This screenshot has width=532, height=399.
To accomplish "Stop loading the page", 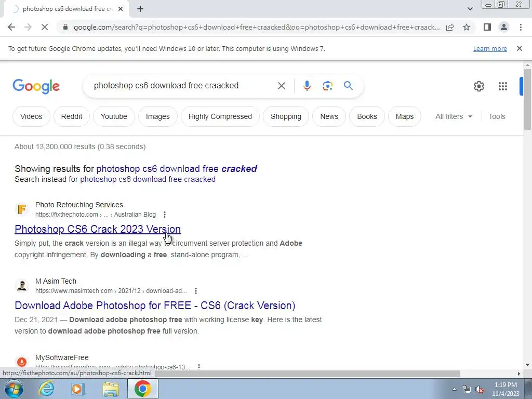I will [45, 27].
